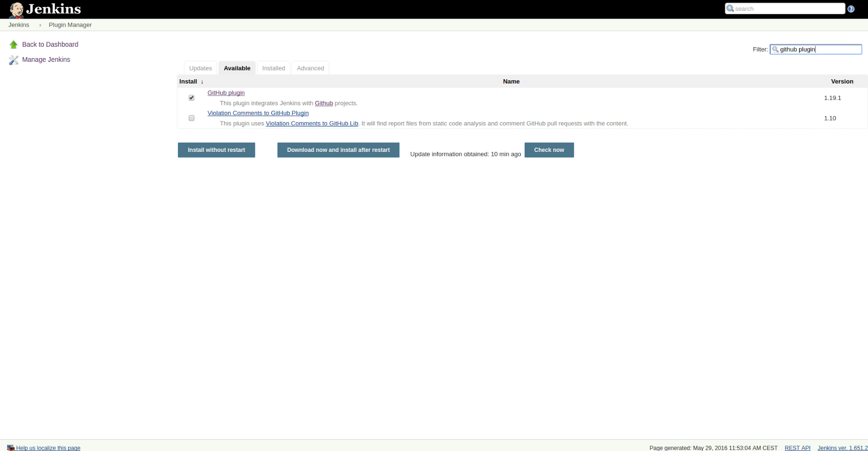Sort by the Name column header

pyautogui.click(x=511, y=81)
